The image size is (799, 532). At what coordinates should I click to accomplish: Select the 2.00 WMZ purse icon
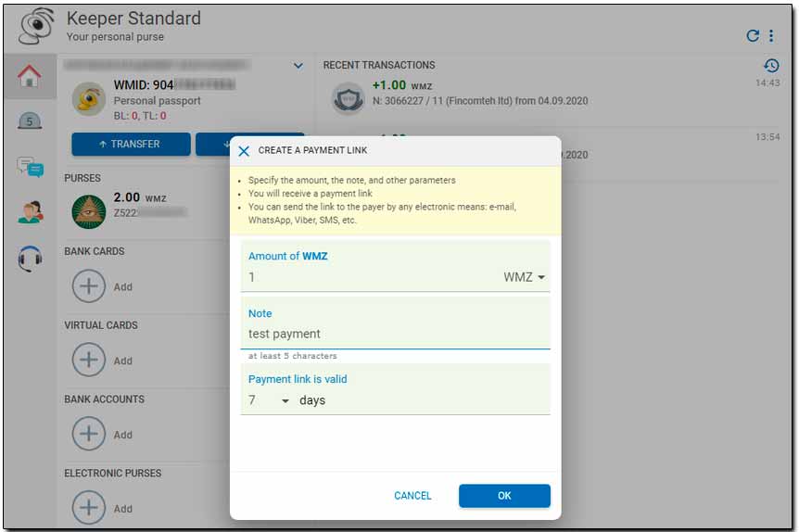coord(89,211)
